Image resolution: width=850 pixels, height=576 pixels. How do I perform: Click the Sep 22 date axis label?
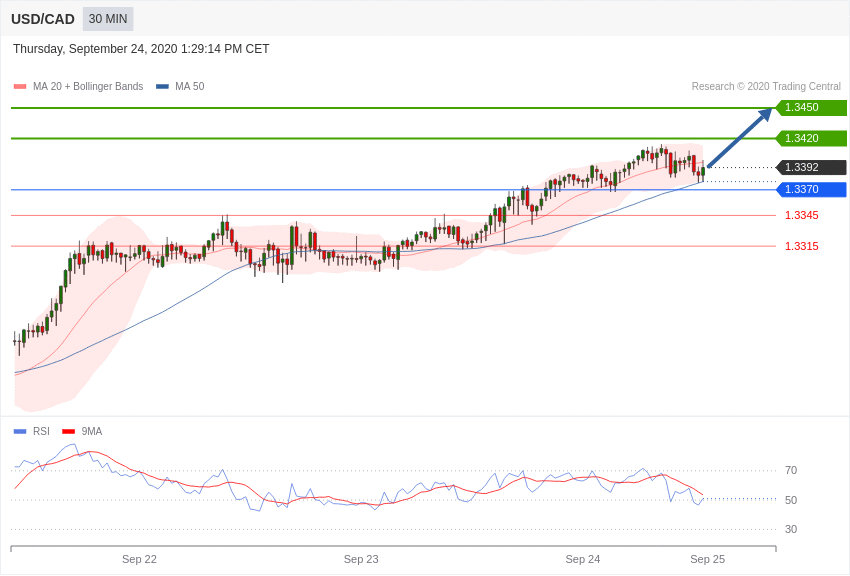click(x=139, y=559)
